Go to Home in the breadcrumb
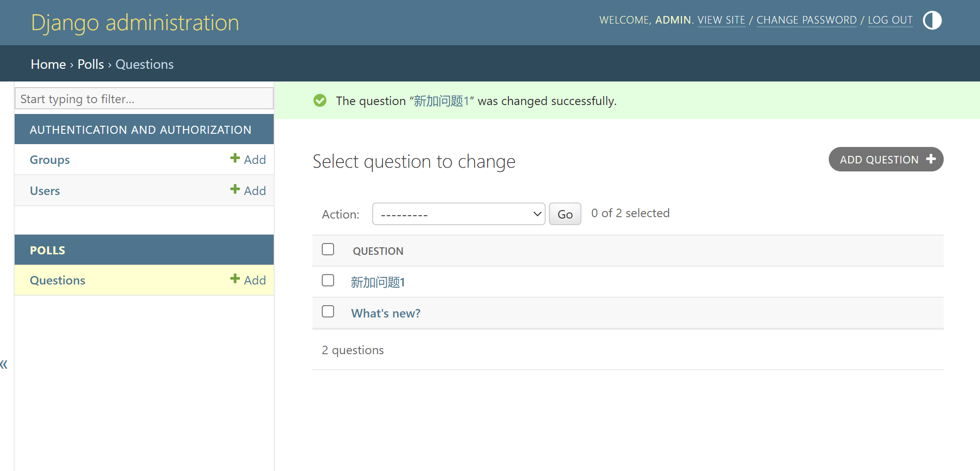980x471 pixels. (x=48, y=64)
